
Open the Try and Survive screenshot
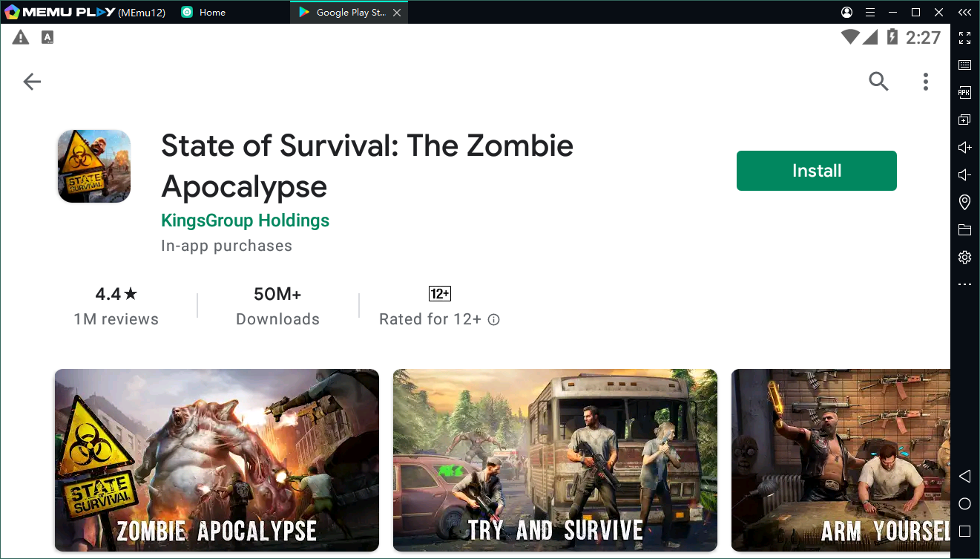pyautogui.click(x=555, y=460)
